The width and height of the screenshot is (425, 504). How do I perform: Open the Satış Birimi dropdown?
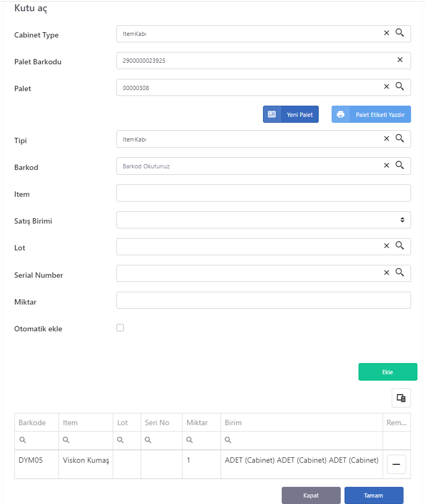coord(263,220)
